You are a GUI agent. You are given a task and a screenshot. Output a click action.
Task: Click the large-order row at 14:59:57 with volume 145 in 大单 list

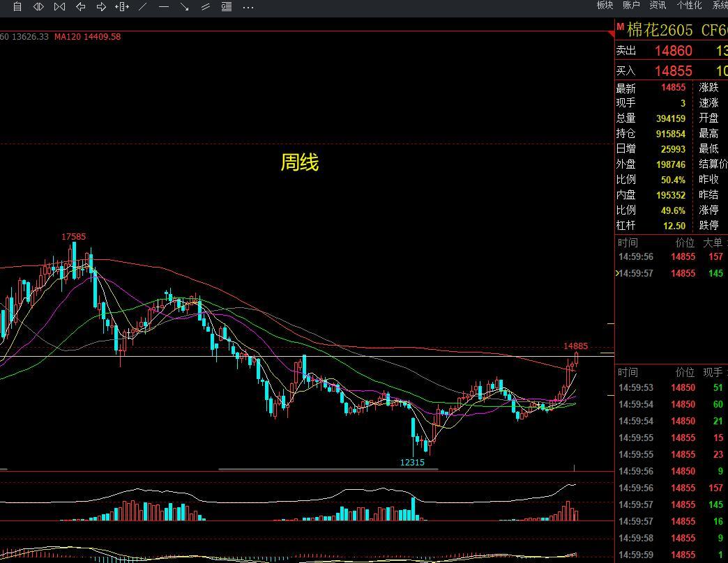click(x=672, y=273)
